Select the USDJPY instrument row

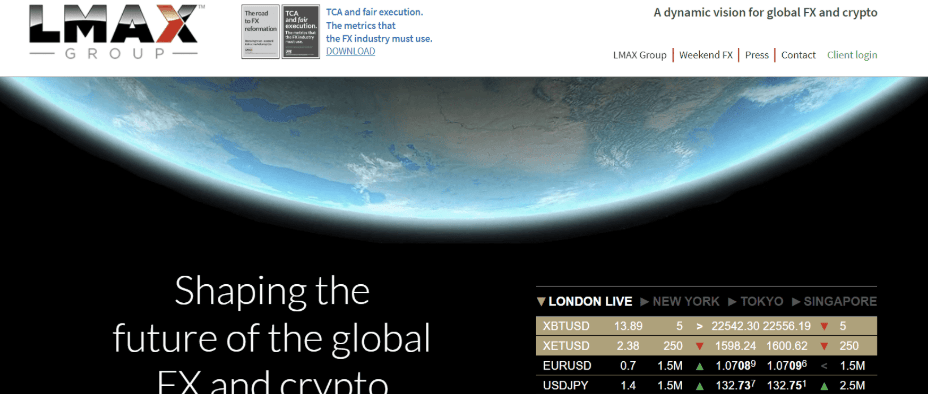coord(706,386)
